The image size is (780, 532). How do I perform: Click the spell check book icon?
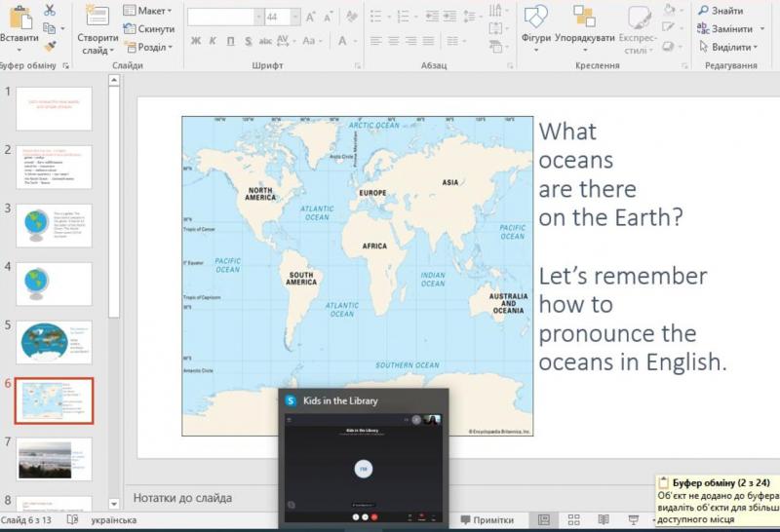pos(72,519)
